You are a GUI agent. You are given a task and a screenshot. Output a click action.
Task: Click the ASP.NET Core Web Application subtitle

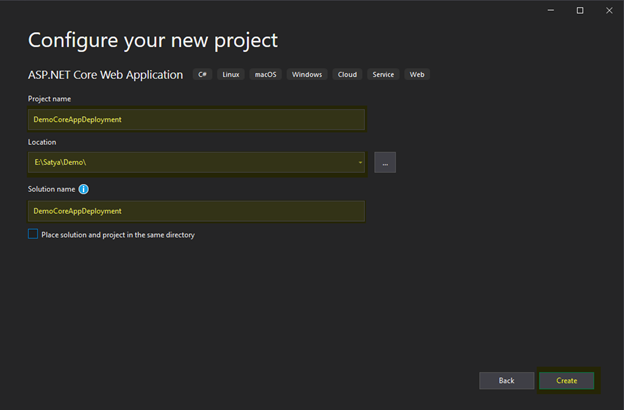pyautogui.click(x=105, y=75)
